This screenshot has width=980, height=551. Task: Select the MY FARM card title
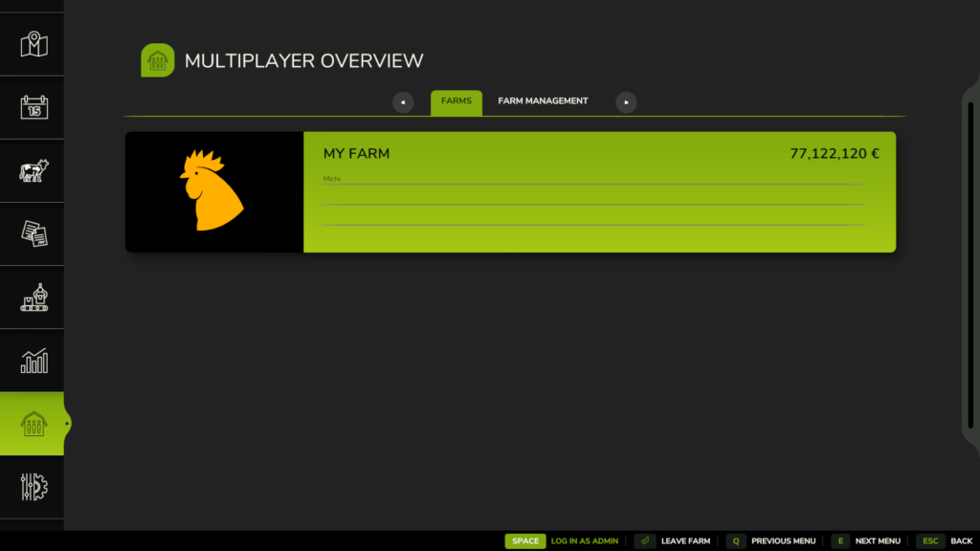[356, 154]
